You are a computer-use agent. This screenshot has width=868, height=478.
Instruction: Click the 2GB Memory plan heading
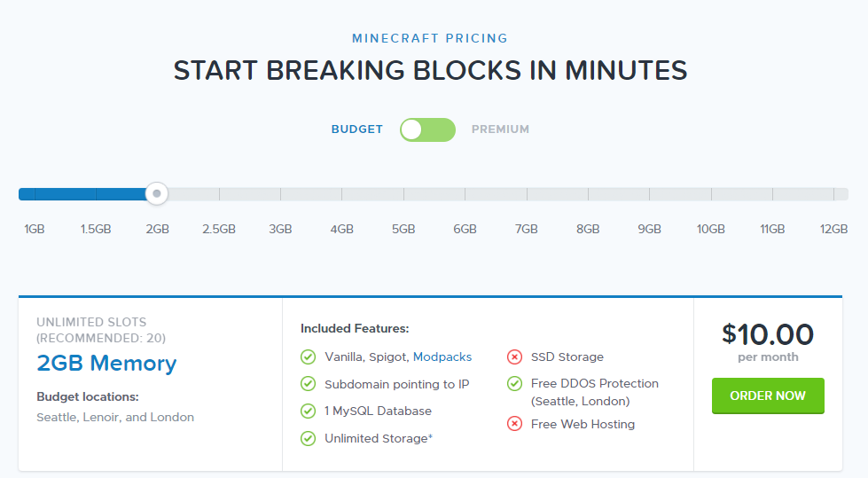click(x=106, y=363)
